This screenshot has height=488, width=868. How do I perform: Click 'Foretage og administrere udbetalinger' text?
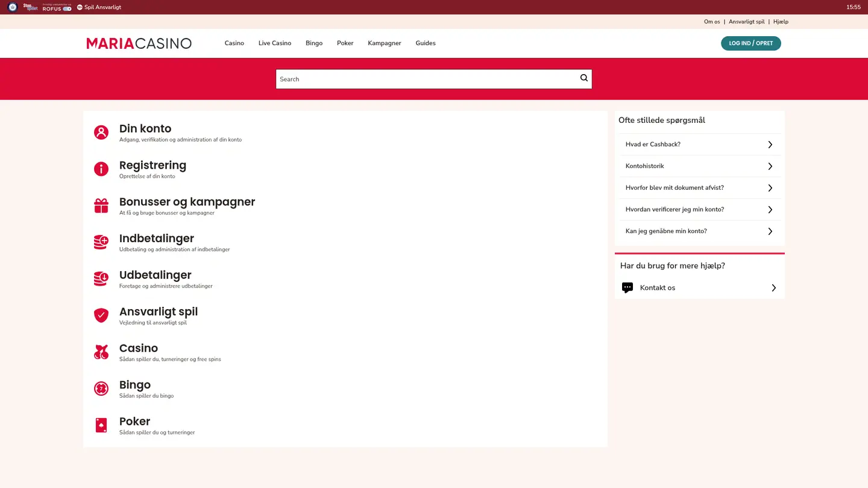(x=166, y=286)
